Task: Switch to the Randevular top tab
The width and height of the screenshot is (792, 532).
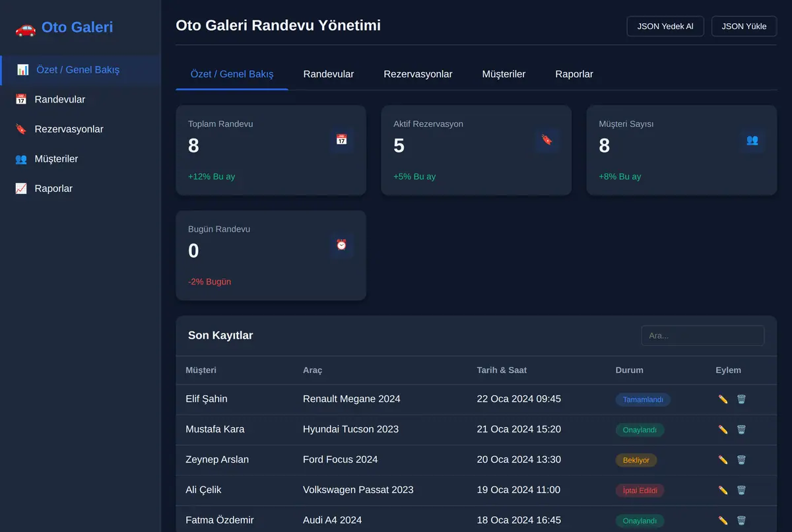Action: (x=329, y=74)
